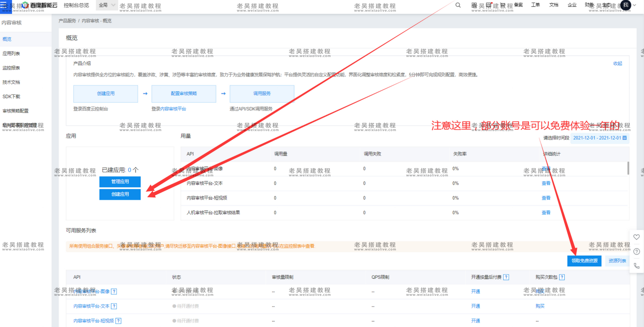Click the 配置审核策略 step box
This screenshot has height=327, width=644.
[x=184, y=94]
